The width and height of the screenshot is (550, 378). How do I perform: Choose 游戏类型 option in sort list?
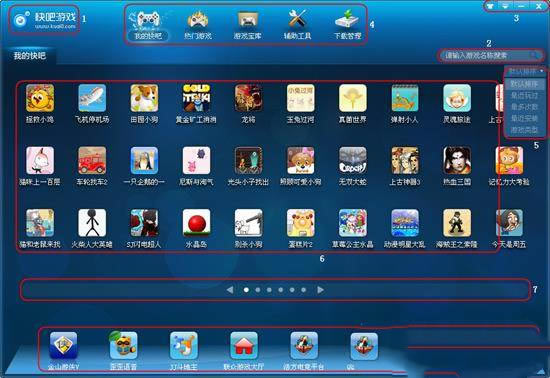click(x=524, y=130)
